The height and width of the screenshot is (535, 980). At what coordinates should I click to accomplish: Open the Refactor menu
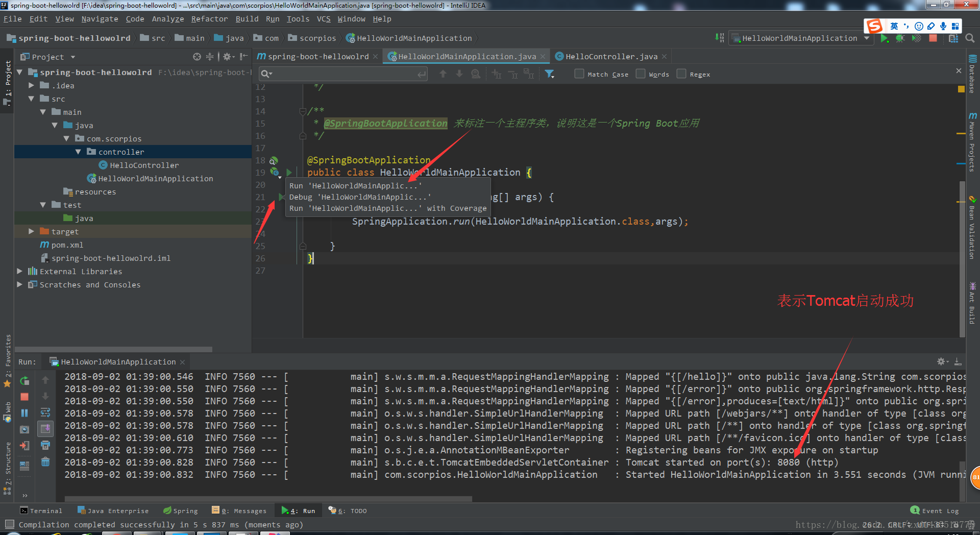click(209, 19)
